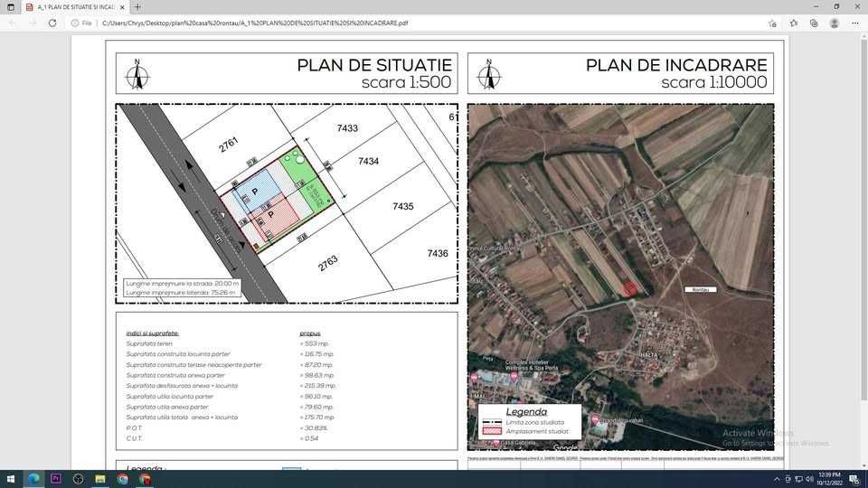Click the 'Legenda' heading on the map

[x=526, y=412]
